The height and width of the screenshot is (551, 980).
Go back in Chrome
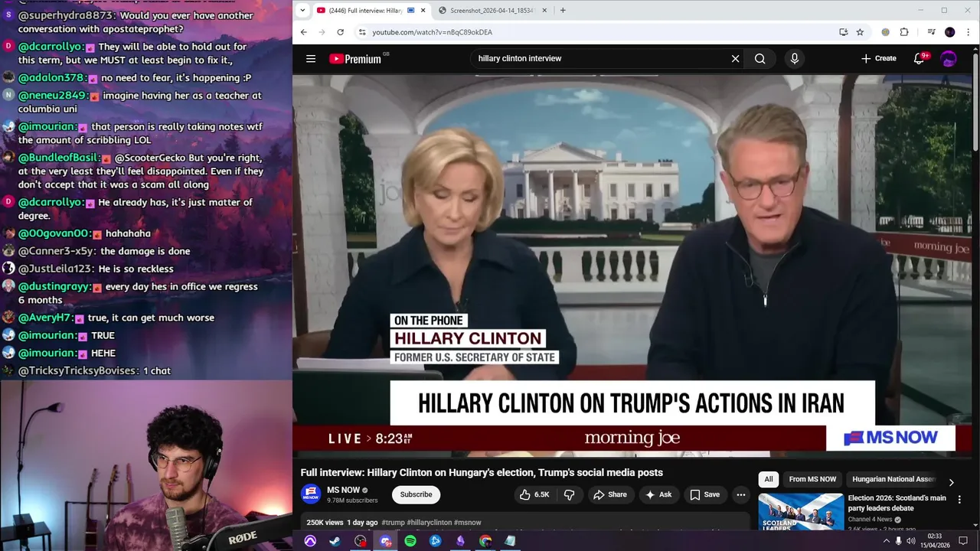[x=304, y=32]
